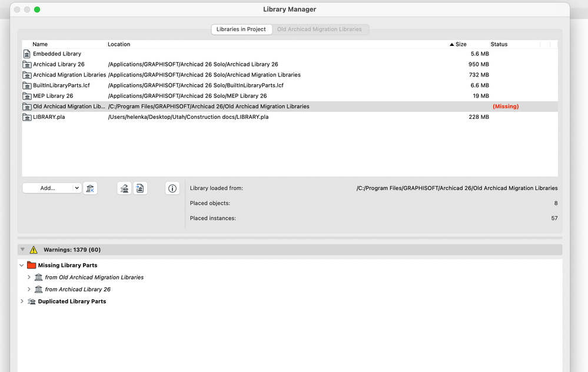
Task: Collapse the Warnings section disclosure triangle
Action: [x=22, y=249]
